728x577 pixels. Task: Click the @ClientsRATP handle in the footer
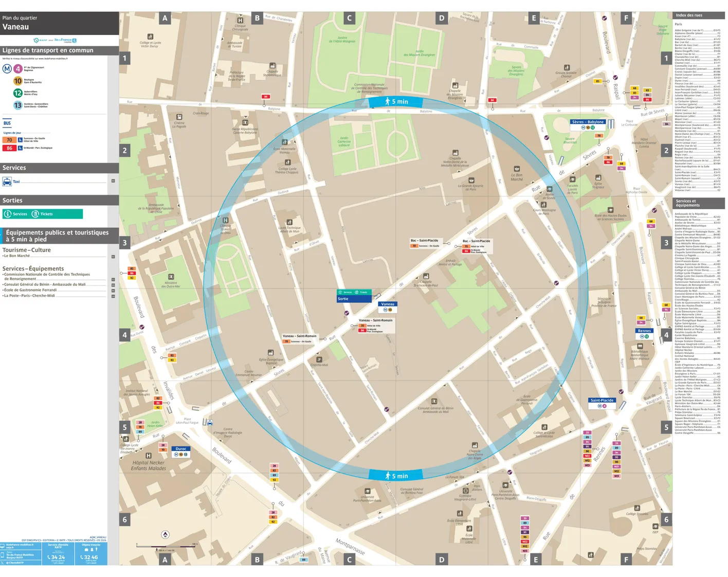(x=14, y=563)
